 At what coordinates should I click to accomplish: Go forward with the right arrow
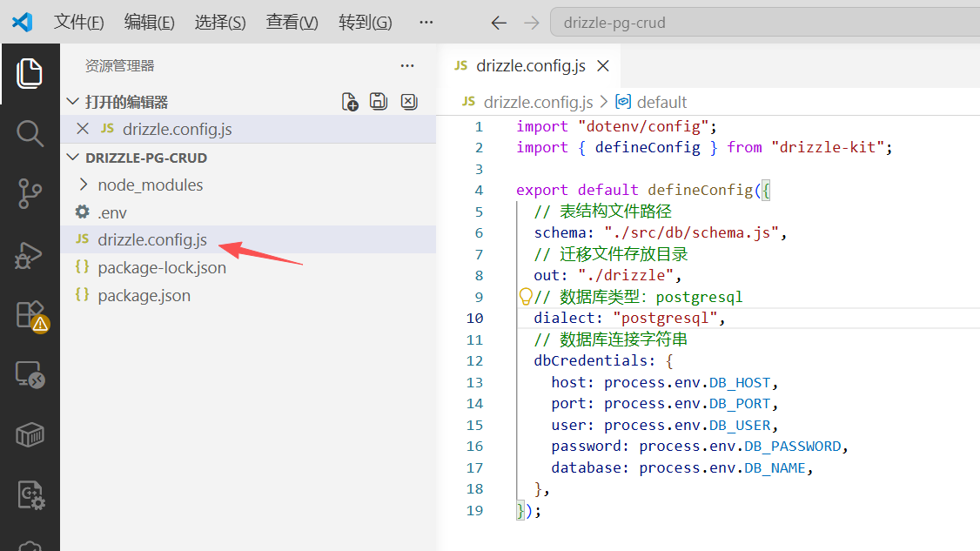point(531,24)
